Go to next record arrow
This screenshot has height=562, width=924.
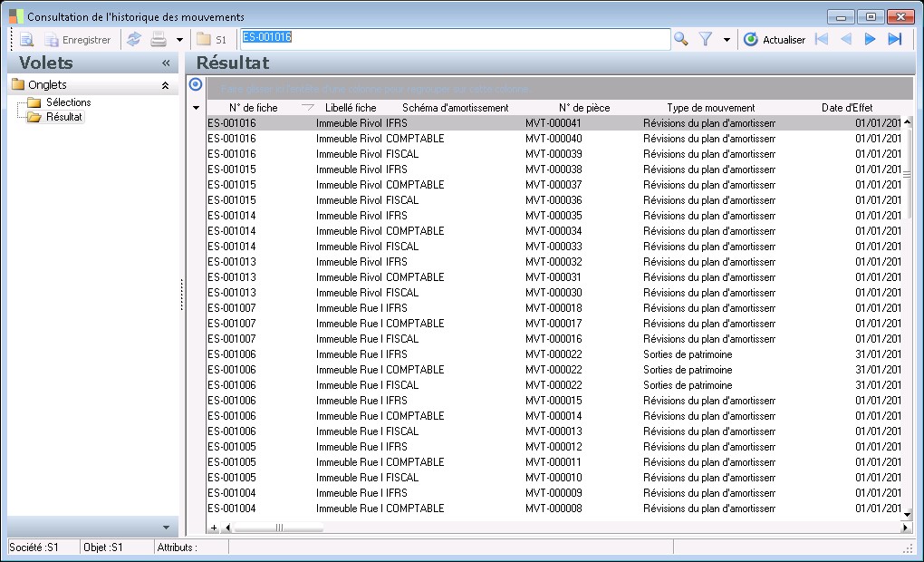pyautogui.click(x=871, y=39)
